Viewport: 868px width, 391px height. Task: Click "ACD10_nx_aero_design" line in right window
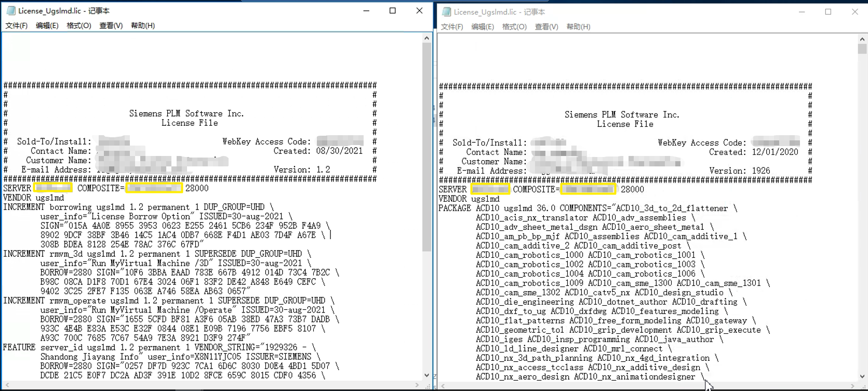coord(590,376)
